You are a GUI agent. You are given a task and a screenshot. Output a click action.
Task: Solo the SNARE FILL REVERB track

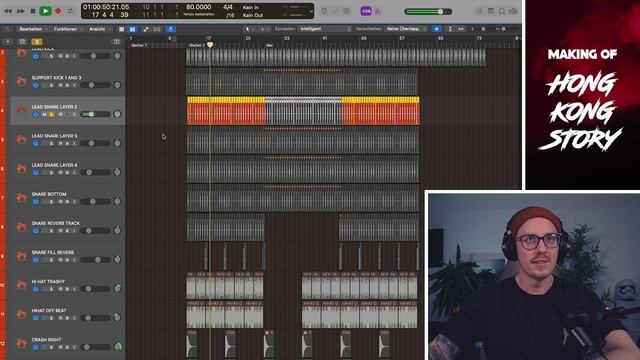[x=51, y=260]
